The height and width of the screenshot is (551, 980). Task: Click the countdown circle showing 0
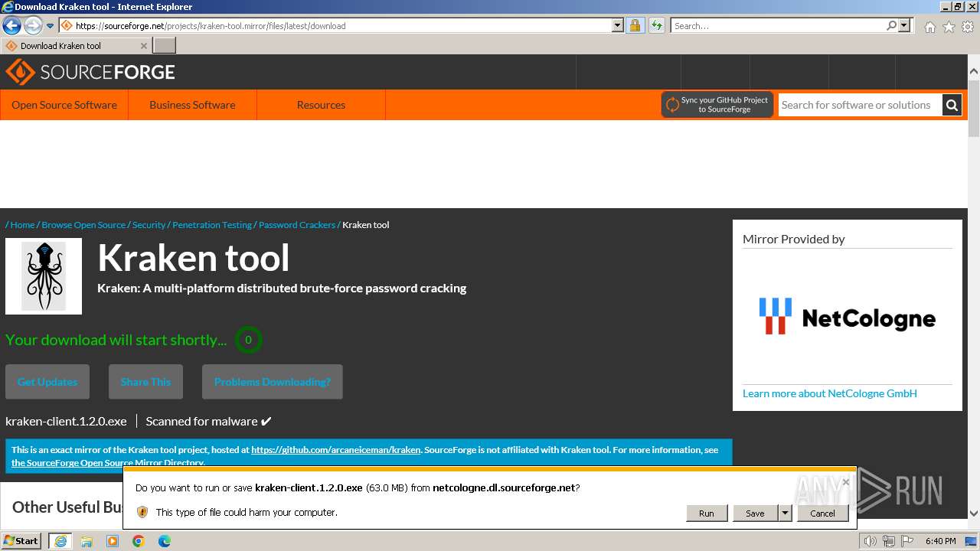(248, 340)
